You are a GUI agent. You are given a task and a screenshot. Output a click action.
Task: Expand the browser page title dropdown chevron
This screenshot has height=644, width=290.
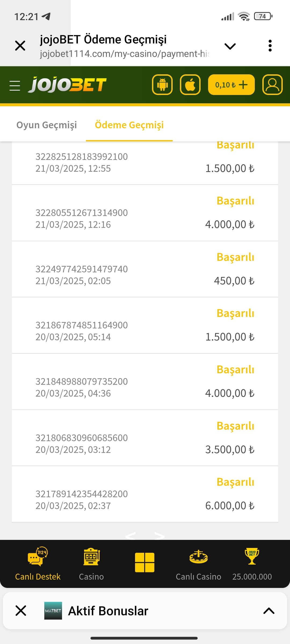(230, 46)
